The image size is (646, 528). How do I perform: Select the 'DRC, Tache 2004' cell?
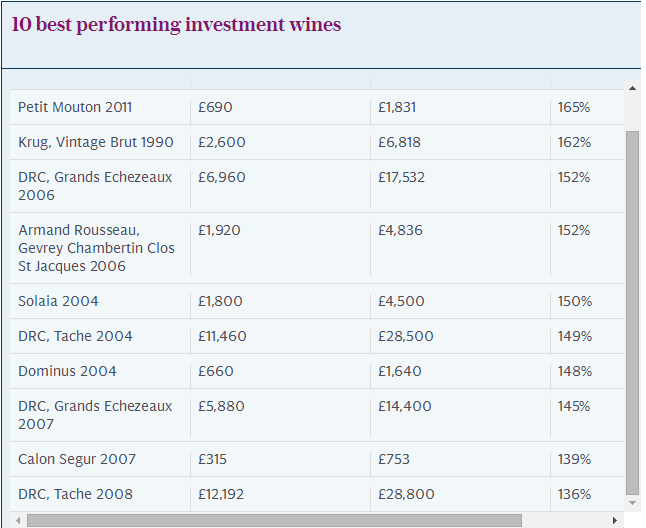click(100, 336)
